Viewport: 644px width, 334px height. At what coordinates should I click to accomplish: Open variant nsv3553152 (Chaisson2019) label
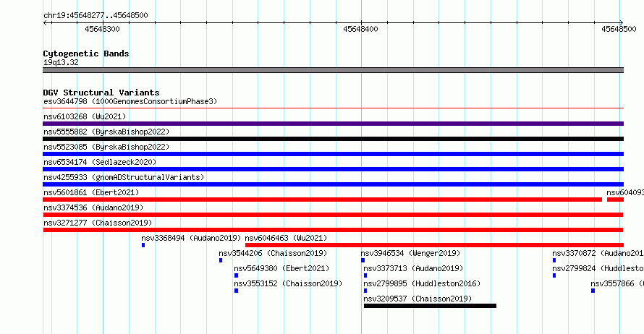[x=288, y=283]
